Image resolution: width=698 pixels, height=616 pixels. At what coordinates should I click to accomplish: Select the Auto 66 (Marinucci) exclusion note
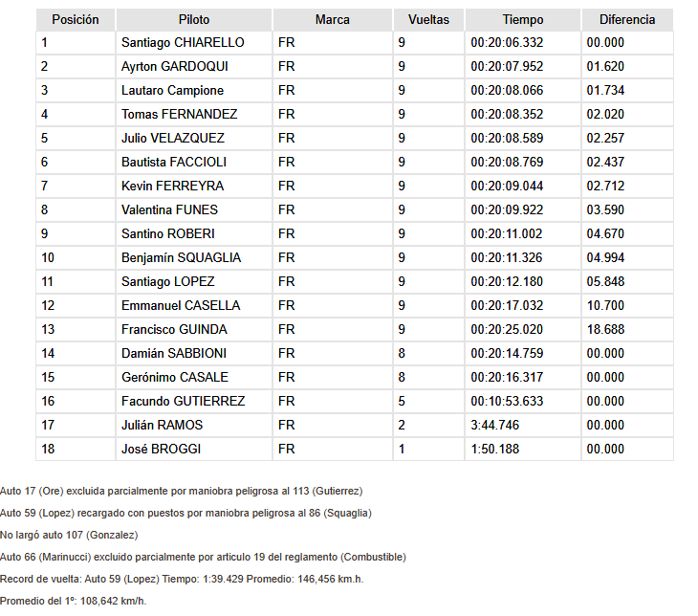tap(203, 557)
